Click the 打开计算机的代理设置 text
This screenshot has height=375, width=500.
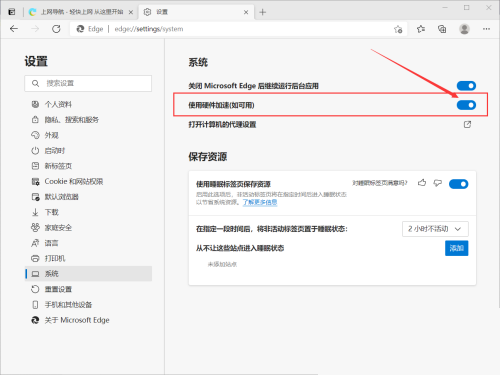(x=222, y=125)
